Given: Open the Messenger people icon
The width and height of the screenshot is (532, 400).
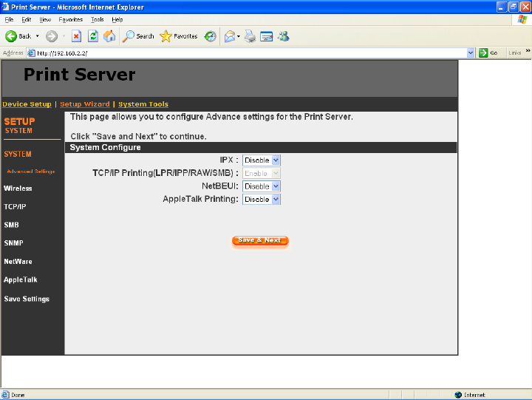Looking at the screenshot, I should click(283, 36).
